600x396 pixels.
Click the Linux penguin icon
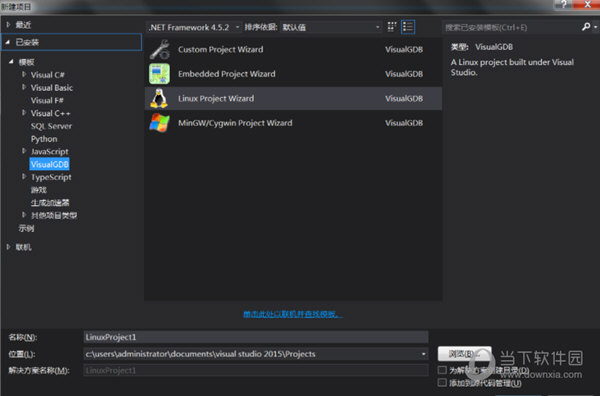point(159,98)
